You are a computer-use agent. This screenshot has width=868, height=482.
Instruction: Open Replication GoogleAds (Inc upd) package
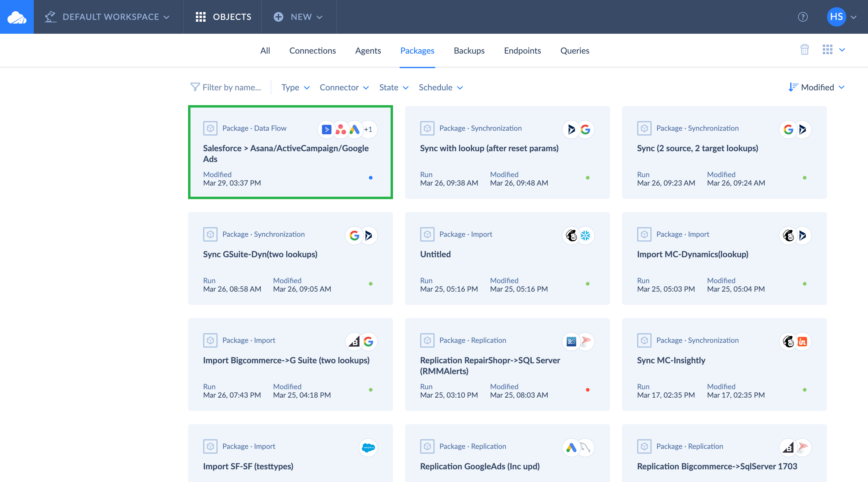pyautogui.click(x=508, y=453)
